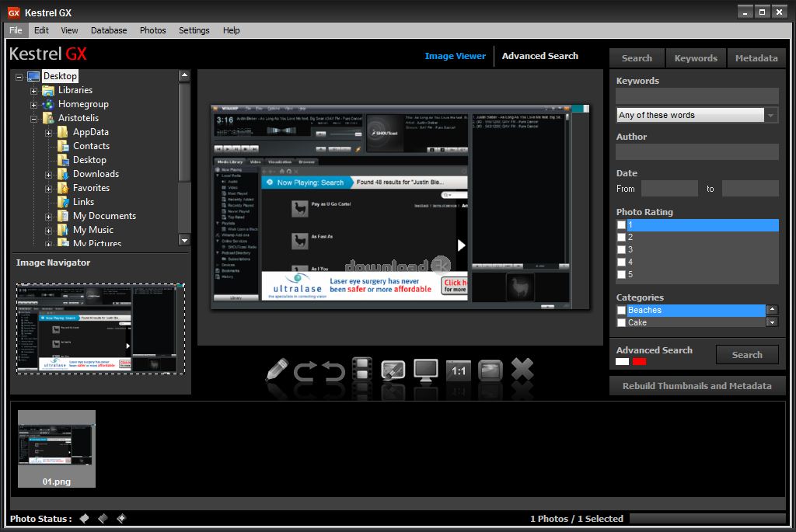
Task: Switch to the Keywords tab
Action: coord(696,58)
